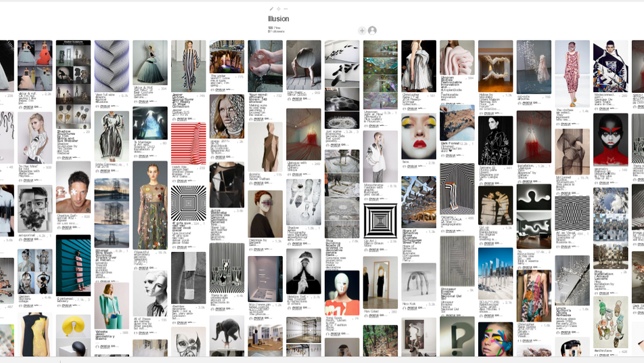Screen dimensions: 644x363
Task: Open the black and yellow dress pin
Action: click(x=35, y=335)
